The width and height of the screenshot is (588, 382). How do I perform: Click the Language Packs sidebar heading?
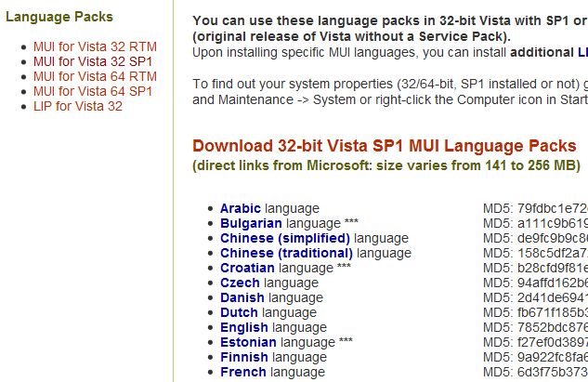tap(59, 17)
